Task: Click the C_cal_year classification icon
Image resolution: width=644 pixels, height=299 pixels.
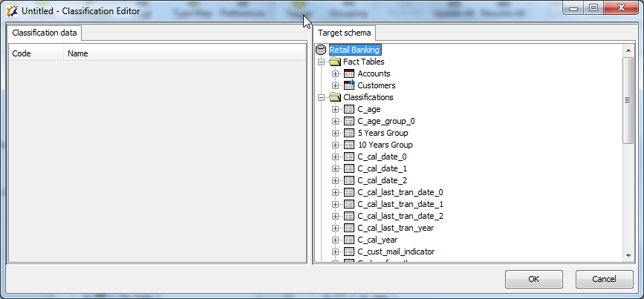Action: [x=349, y=240]
